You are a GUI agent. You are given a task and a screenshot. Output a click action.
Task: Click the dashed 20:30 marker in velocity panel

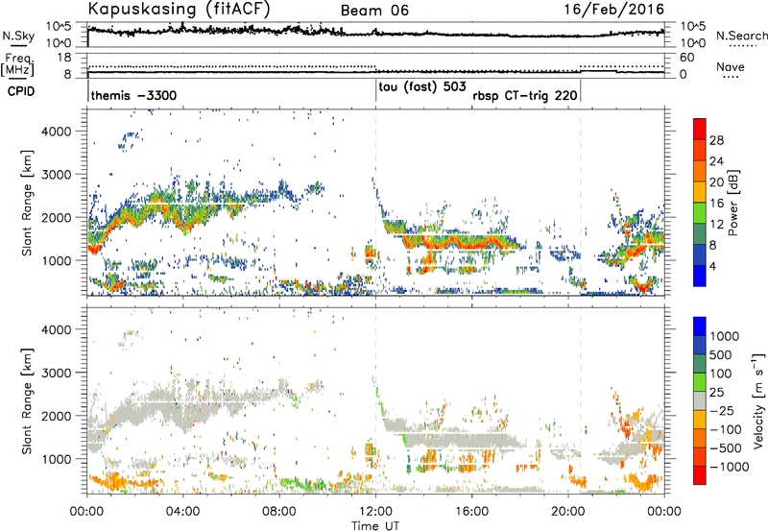[x=581, y=399]
